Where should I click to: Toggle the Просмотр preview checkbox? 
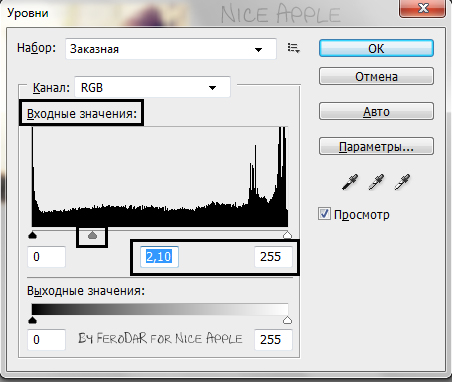[x=324, y=214]
